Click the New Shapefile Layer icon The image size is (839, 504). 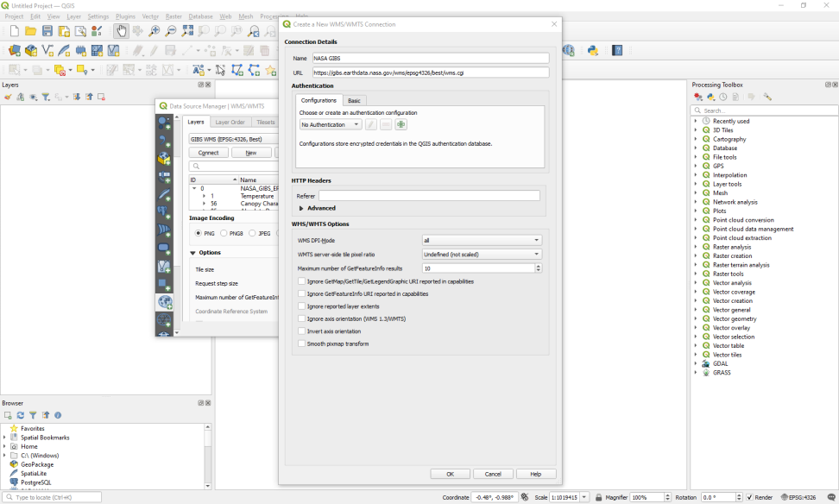coord(47,51)
